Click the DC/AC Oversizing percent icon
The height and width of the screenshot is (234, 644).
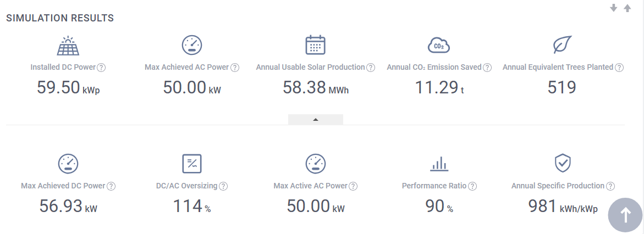click(x=192, y=163)
